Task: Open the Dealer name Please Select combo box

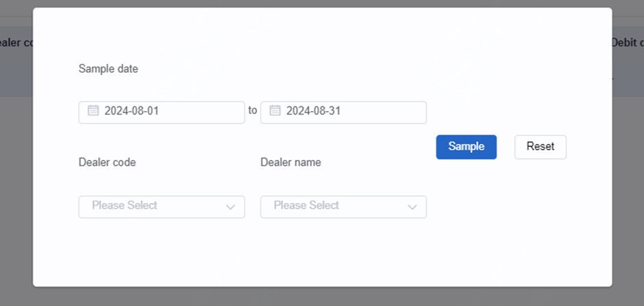Action: pyautogui.click(x=343, y=207)
